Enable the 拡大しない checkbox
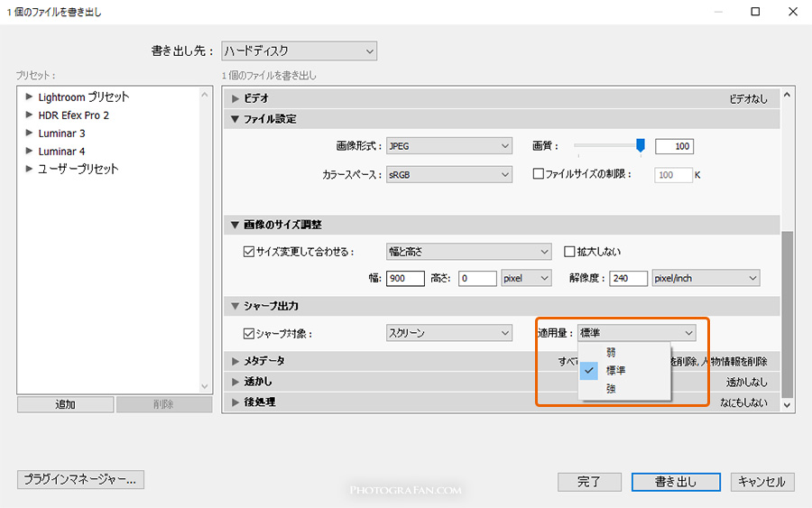This screenshot has height=508, width=812. [x=569, y=252]
